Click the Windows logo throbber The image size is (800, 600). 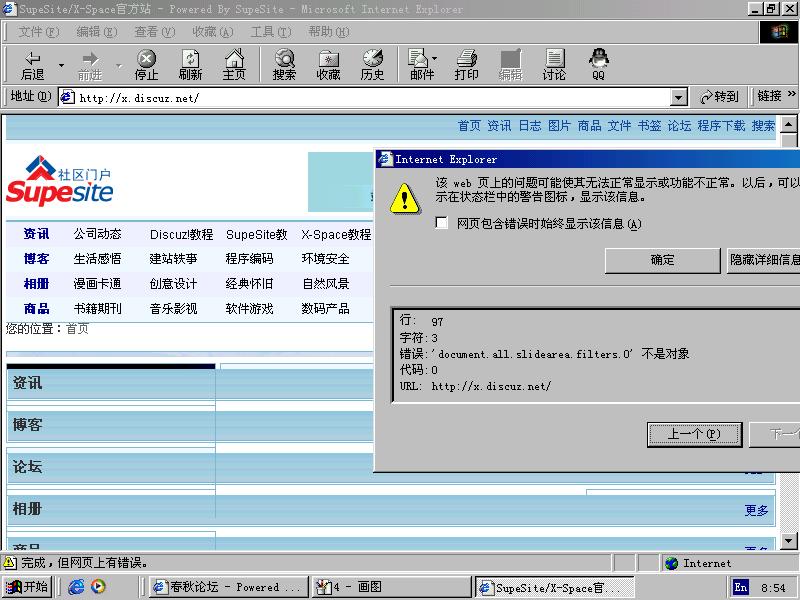click(779, 32)
